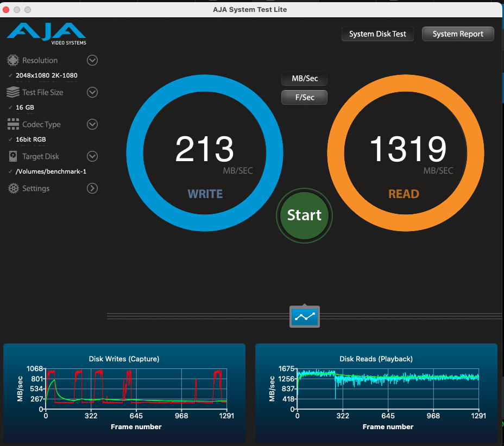This screenshot has width=504, height=446.
Task: Click the Disk Reads (Playback) graph title
Action: (x=376, y=359)
